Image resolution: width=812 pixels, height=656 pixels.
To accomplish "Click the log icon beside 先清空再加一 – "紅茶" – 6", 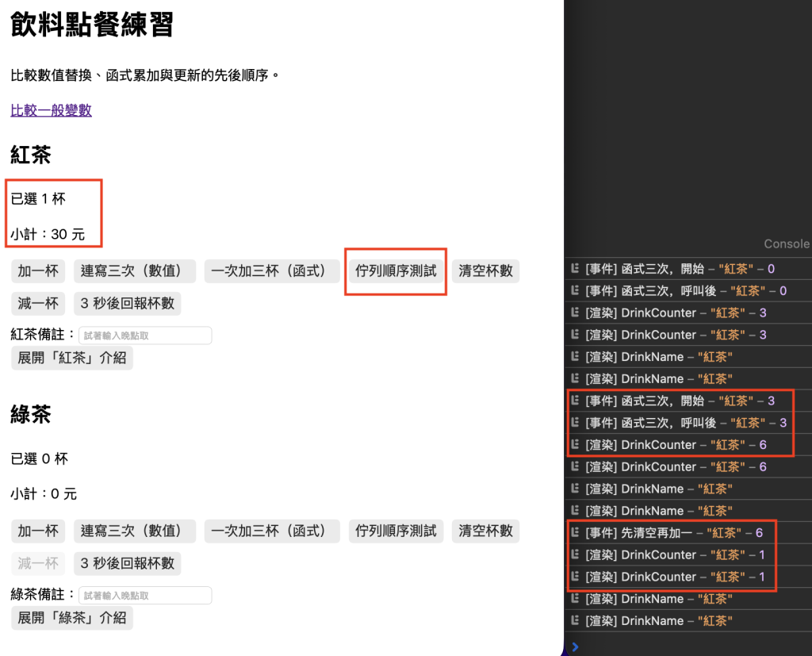I will [575, 533].
